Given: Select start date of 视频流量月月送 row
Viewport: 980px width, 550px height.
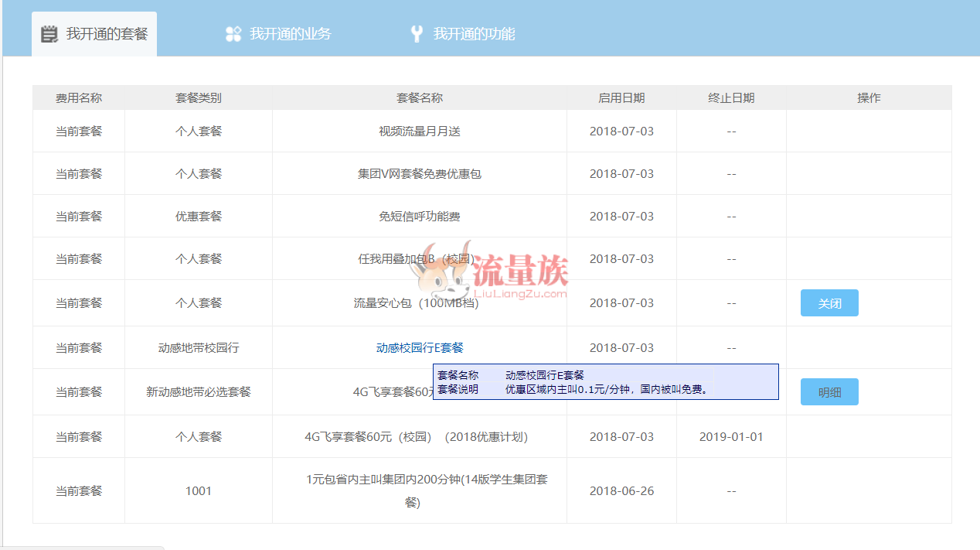Looking at the screenshot, I should pyautogui.click(x=621, y=132).
